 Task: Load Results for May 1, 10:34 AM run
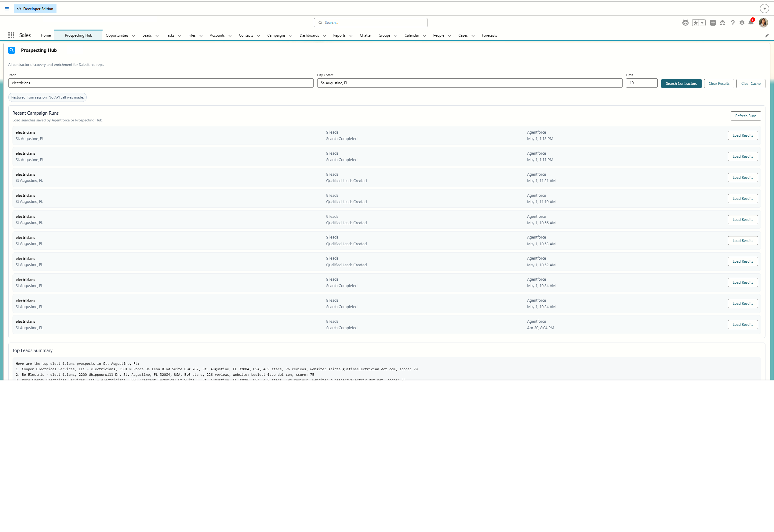pyautogui.click(x=743, y=282)
